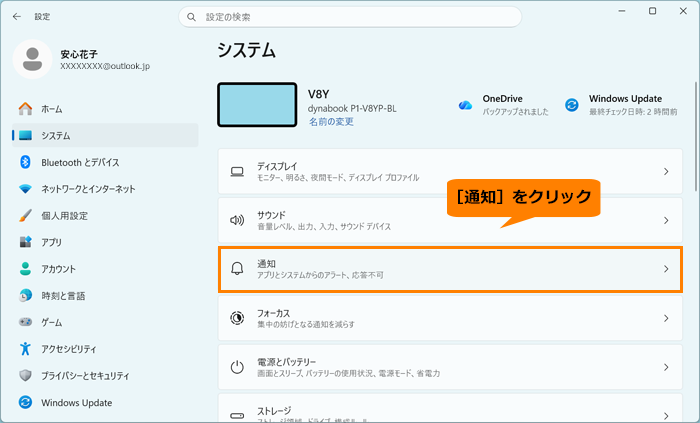
Task: Click the device name V8Y
Action: (x=319, y=94)
